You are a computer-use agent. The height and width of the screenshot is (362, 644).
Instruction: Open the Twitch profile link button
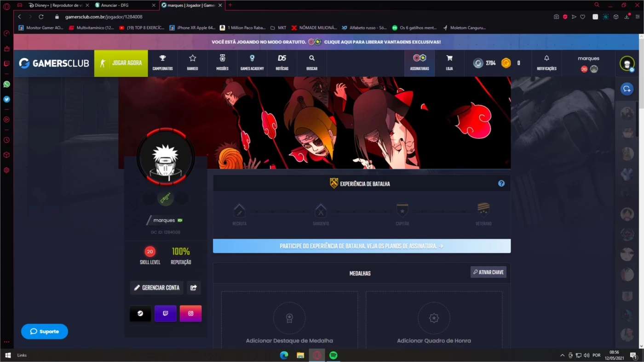click(x=166, y=313)
